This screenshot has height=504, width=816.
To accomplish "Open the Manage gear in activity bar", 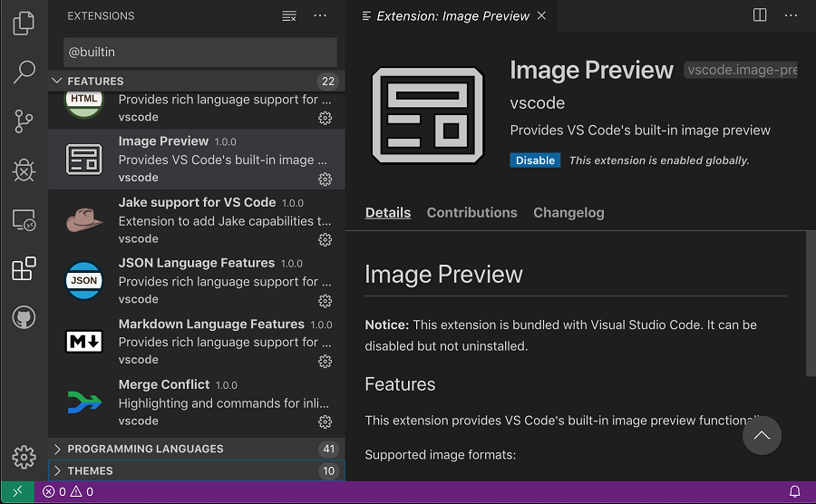I will tap(24, 457).
